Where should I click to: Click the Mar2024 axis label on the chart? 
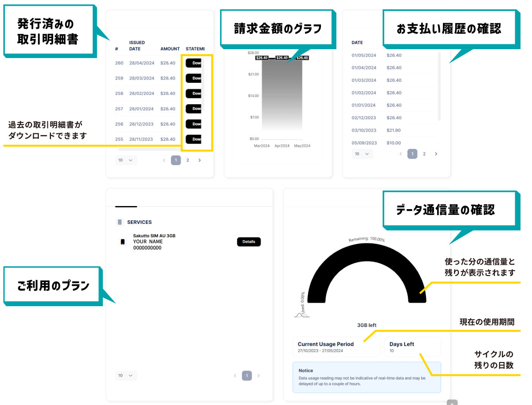pyautogui.click(x=262, y=146)
